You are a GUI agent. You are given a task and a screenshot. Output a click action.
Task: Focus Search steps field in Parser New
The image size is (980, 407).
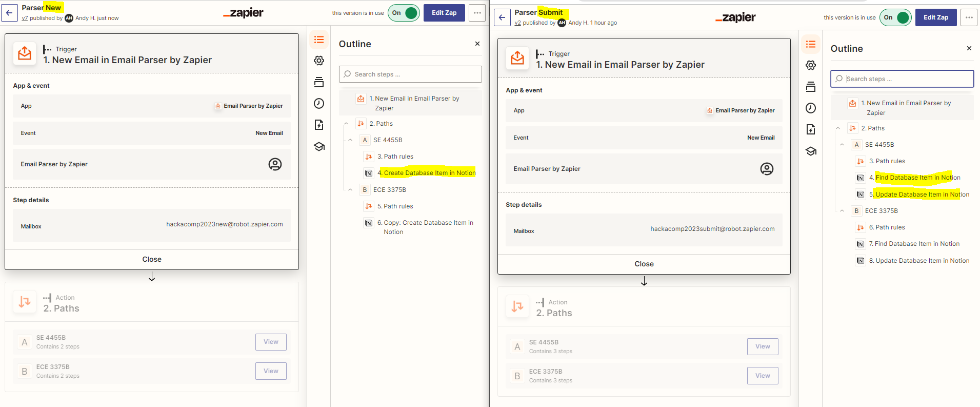[x=410, y=74]
